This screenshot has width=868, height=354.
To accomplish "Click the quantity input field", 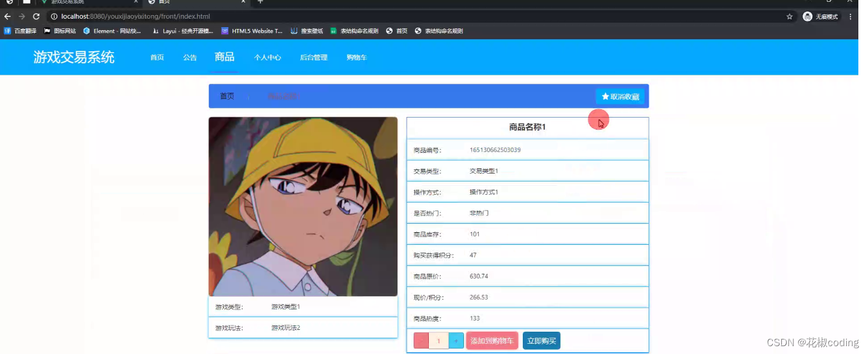I will pyautogui.click(x=439, y=340).
